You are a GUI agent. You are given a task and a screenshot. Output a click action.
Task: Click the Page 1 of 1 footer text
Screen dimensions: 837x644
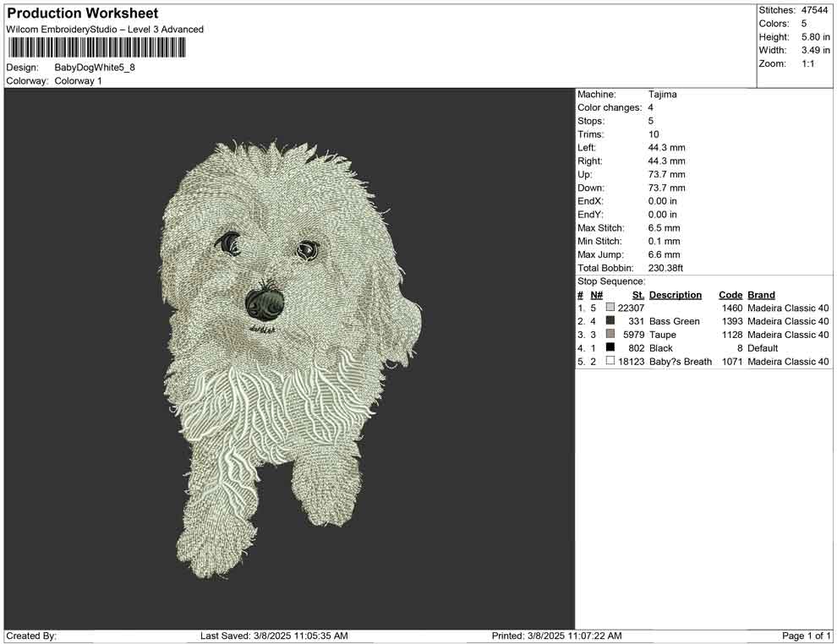coord(807,636)
